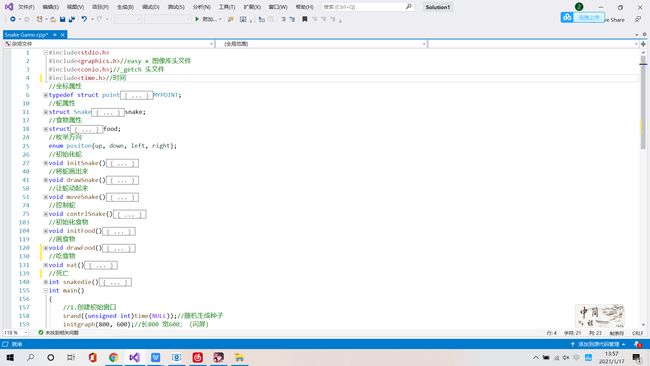650x366 pixels.
Task: Click the navigate backward circle arrow icon
Action: [13, 19]
